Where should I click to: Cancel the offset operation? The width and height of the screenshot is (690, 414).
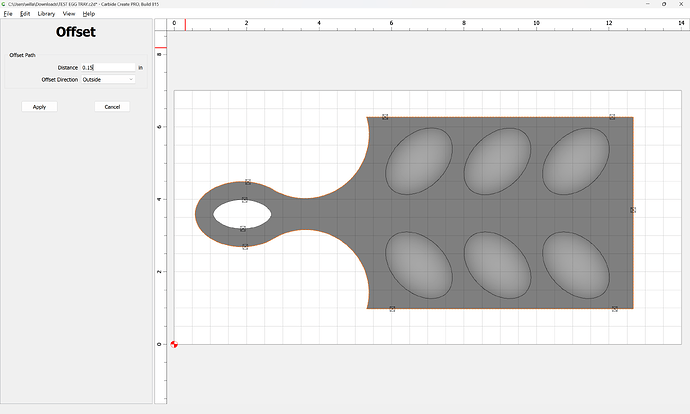[112, 107]
